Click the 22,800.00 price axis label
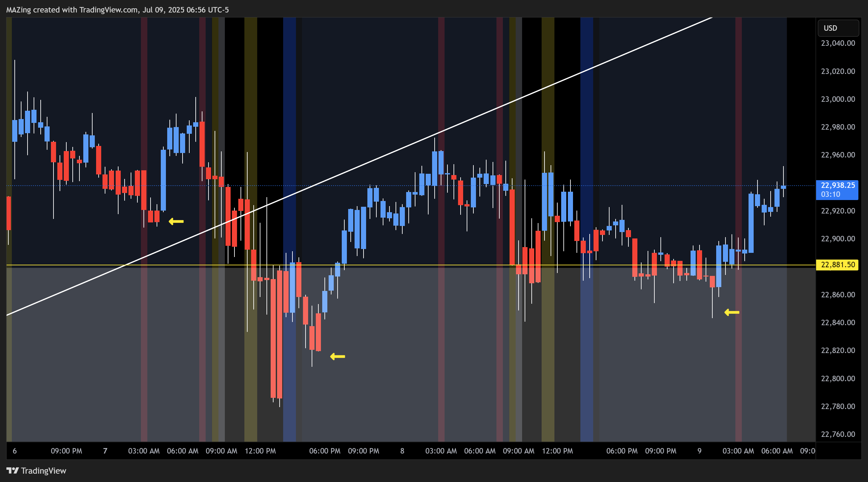This screenshot has height=482, width=868. click(x=838, y=379)
